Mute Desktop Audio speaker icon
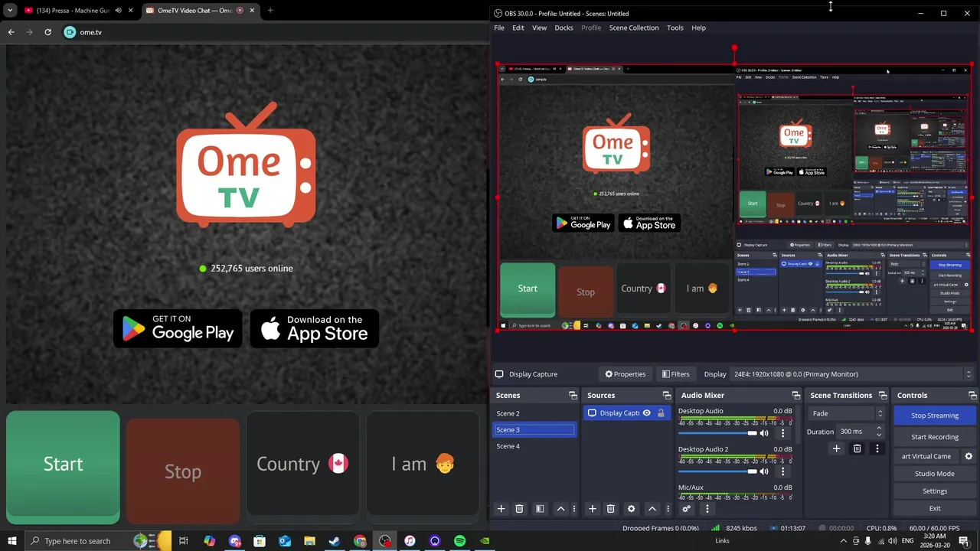The height and width of the screenshot is (551, 980). [x=764, y=433]
